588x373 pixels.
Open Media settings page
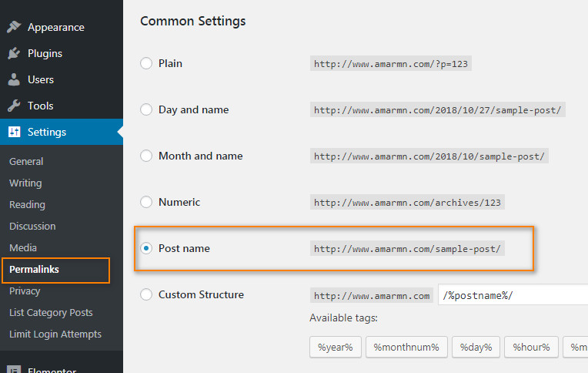coord(23,248)
